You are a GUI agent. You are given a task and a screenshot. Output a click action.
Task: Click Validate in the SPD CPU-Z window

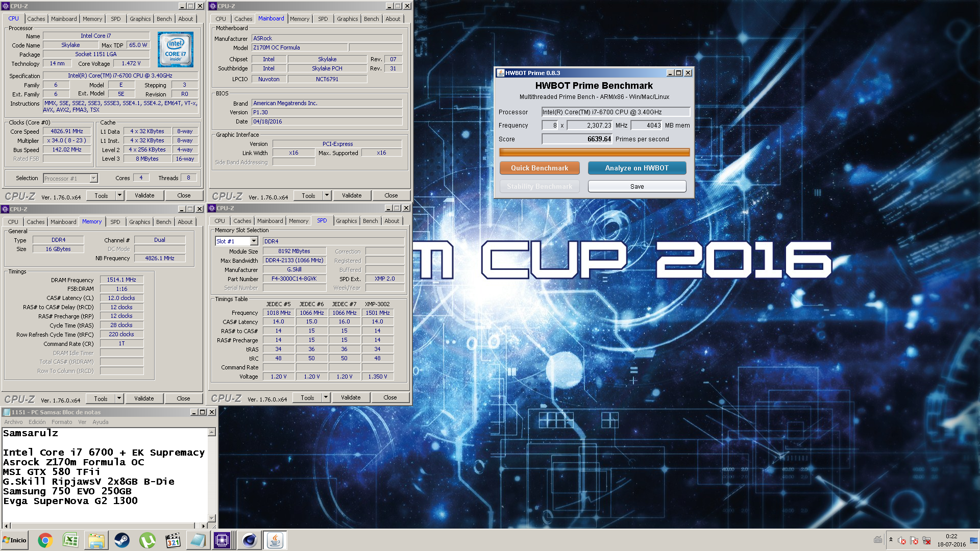(351, 397)
